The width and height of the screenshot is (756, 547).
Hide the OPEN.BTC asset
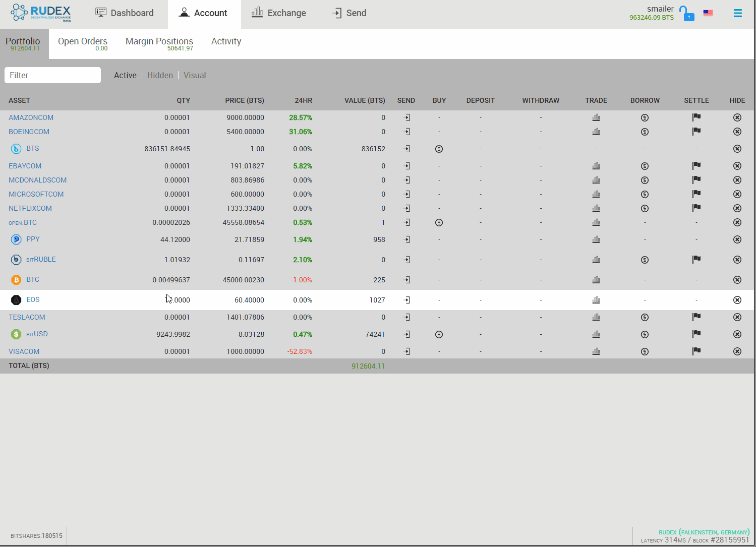(x=737, y=222)
